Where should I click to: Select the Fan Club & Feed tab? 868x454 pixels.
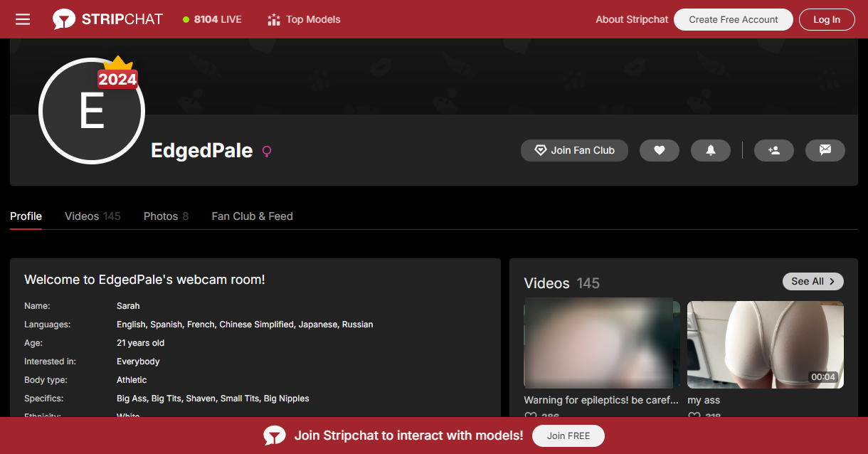[x=252, y=216]
